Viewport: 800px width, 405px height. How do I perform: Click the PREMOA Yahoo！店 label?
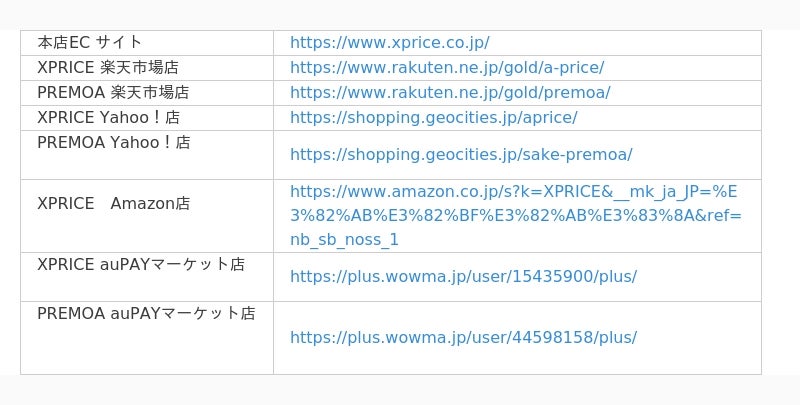pos(114,142)
